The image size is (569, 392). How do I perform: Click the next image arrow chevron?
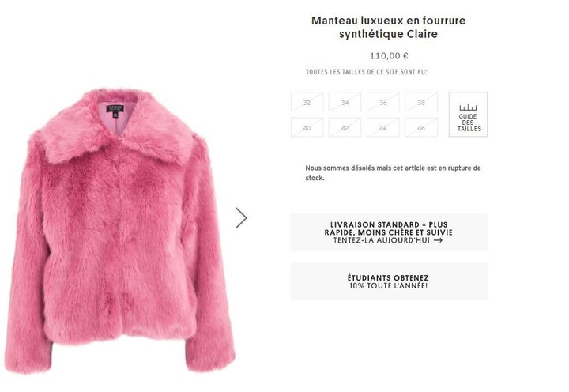(241, 218)
